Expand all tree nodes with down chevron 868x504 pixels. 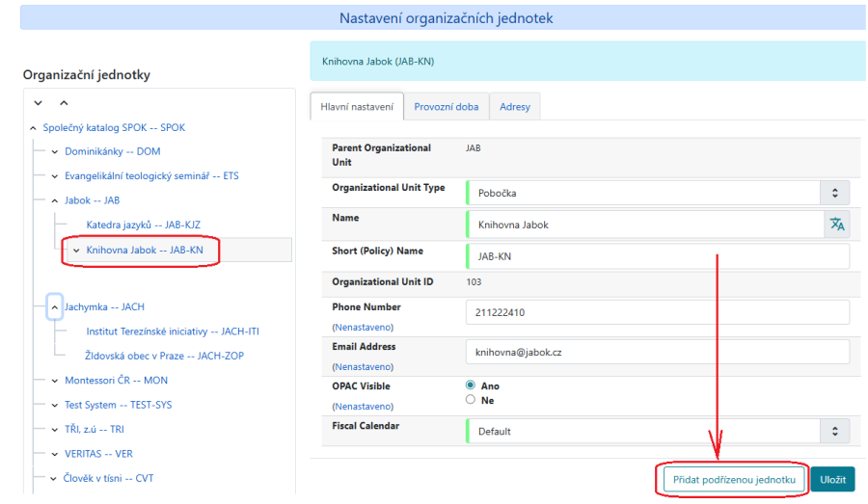click(x=39, y=103)
